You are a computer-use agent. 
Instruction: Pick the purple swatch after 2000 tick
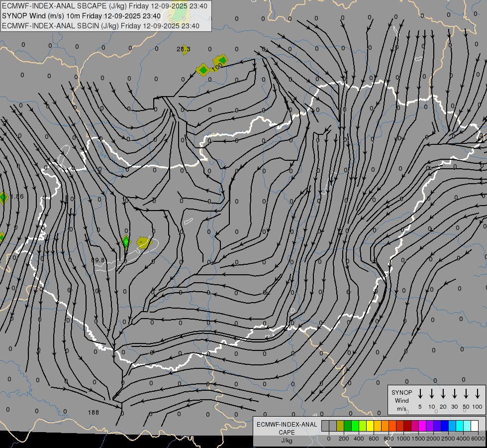[x=437, y=426]
